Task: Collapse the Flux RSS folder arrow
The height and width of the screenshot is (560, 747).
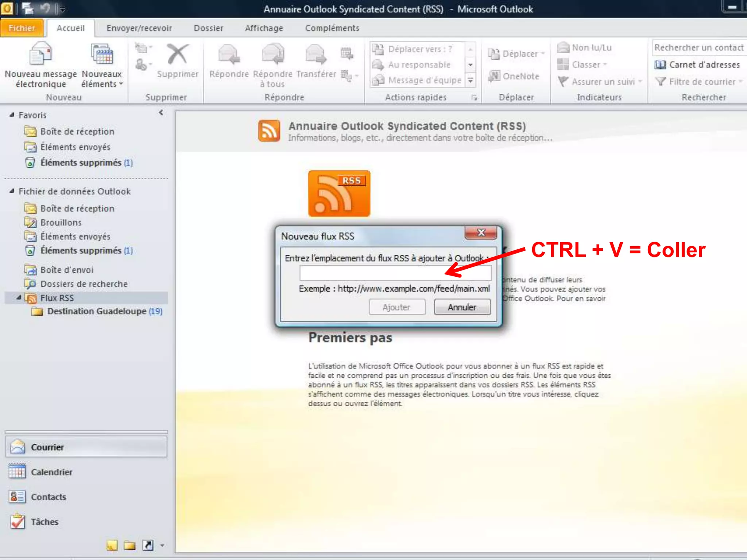Action: pyautogui.click(x=19, y=297)
